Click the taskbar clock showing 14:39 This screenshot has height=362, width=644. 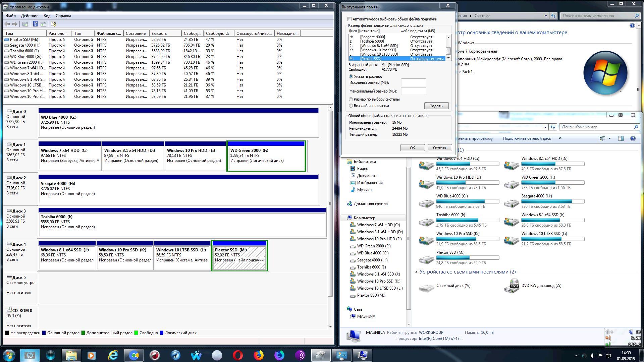pyautogui.click(x=626, y=353)
